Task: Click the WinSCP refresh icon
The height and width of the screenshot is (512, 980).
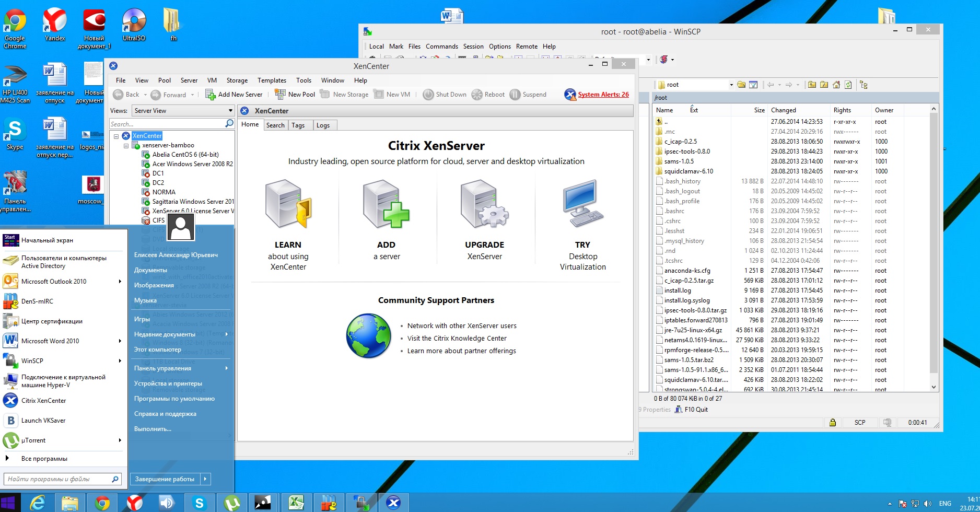Action: click(848, 85)
